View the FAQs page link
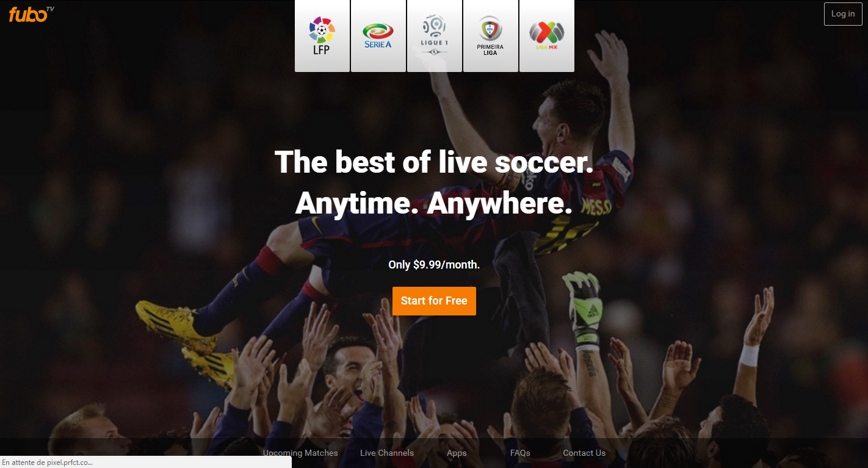The width and height of the screenshot is (868, 468). pyautogui.click(x=520, y=453)
